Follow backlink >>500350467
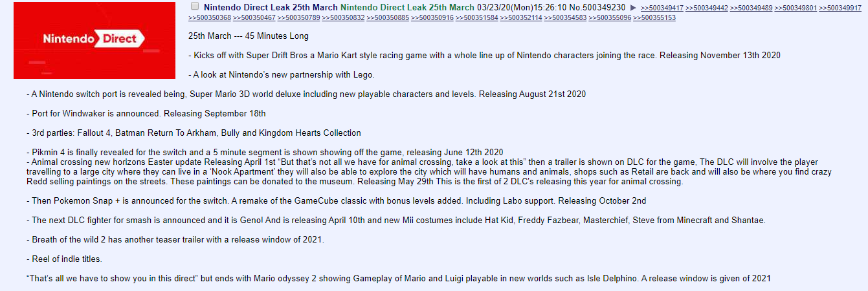868x291 pixels. tap(254, 17)
